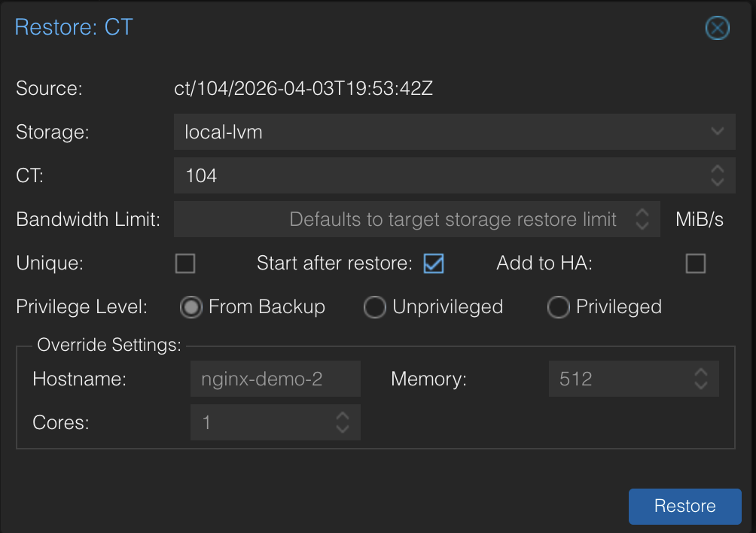Click the dialog close icon
756x533 pixels.
717,29
